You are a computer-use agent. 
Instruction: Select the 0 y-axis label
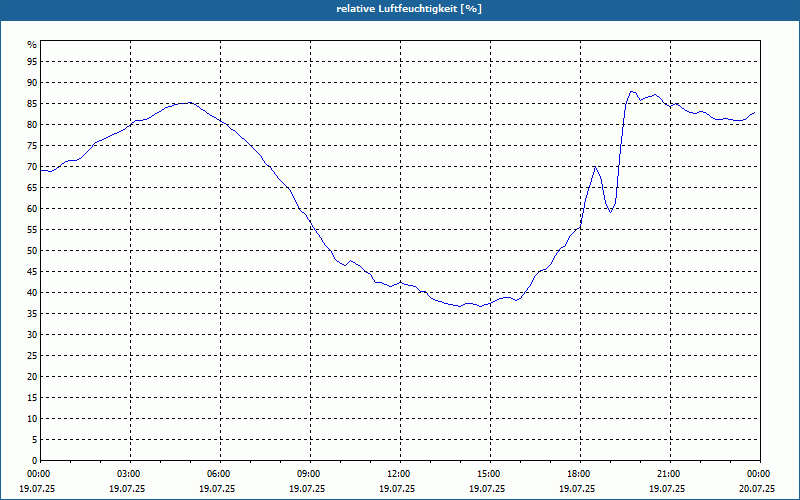point(34,461)
